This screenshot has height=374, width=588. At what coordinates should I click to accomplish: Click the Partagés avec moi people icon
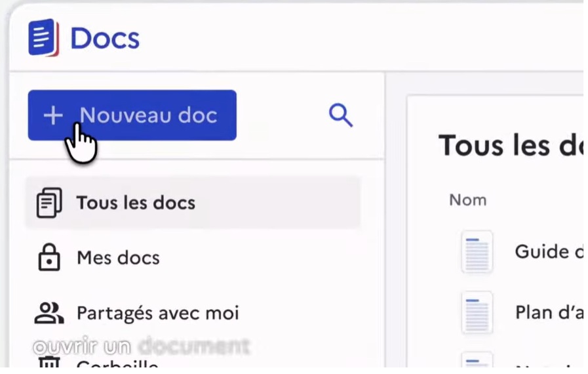(49, 313)
